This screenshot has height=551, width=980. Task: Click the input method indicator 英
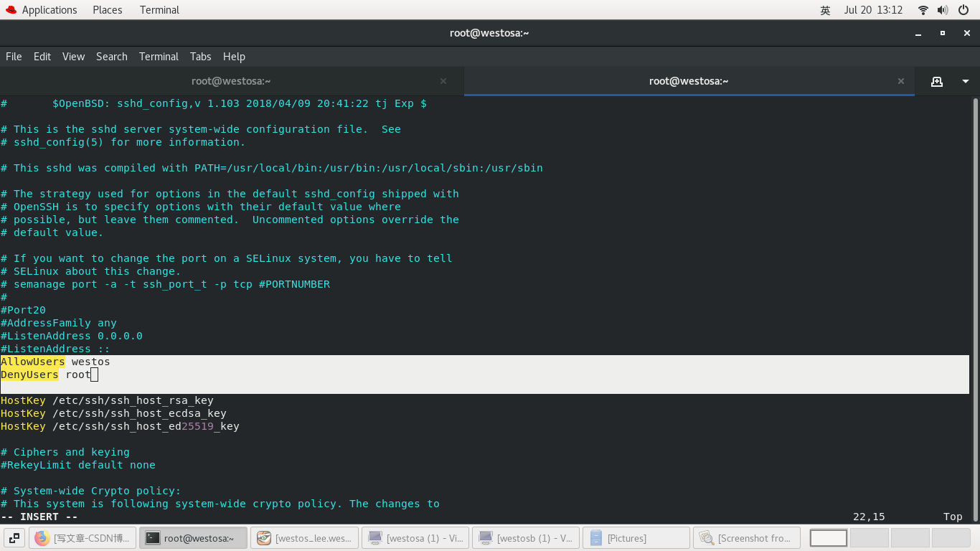pos(825,10)
